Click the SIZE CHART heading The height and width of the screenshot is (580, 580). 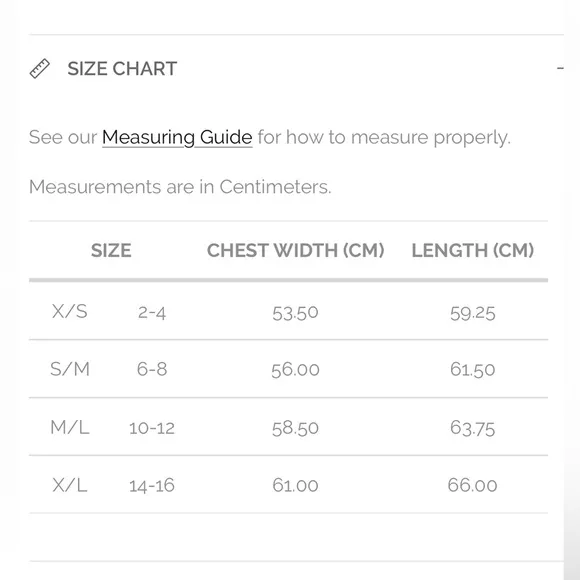[122, 69]
